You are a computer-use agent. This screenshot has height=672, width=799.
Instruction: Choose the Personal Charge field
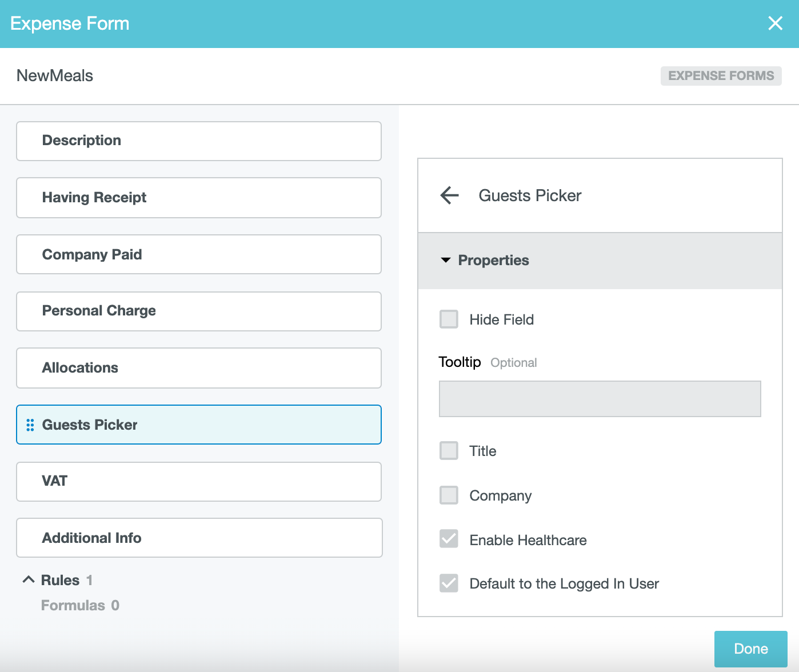point(198,311)
